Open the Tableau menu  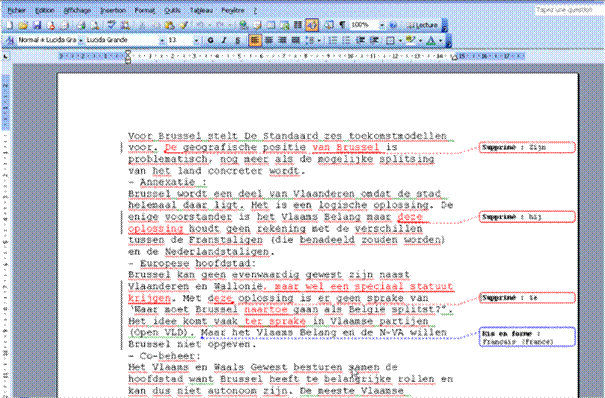201,10
